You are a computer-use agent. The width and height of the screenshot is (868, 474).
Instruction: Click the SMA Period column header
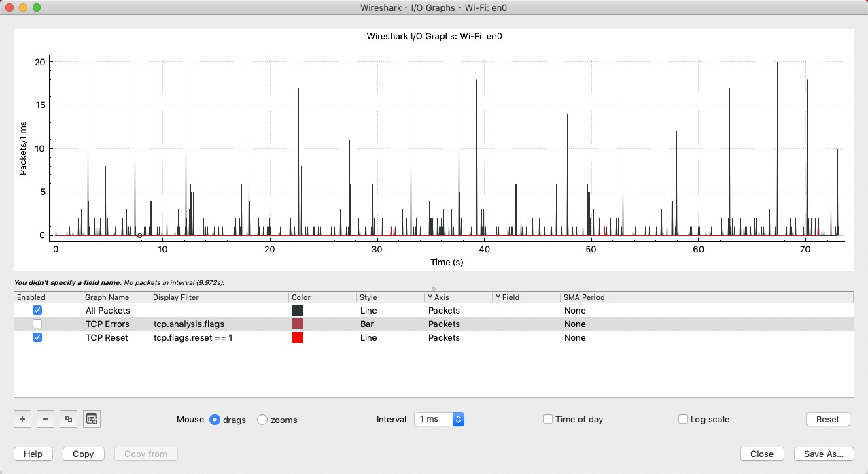click(584, 297)
